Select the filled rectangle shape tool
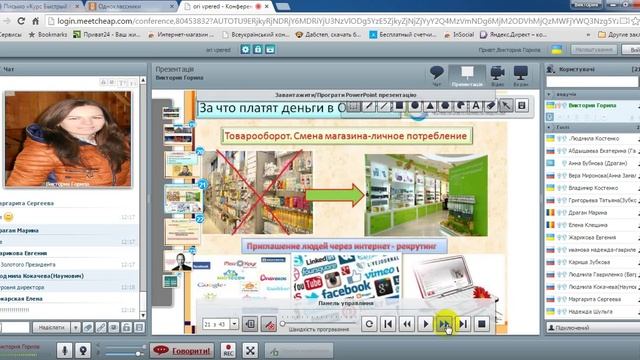 (x=399, y=106)
